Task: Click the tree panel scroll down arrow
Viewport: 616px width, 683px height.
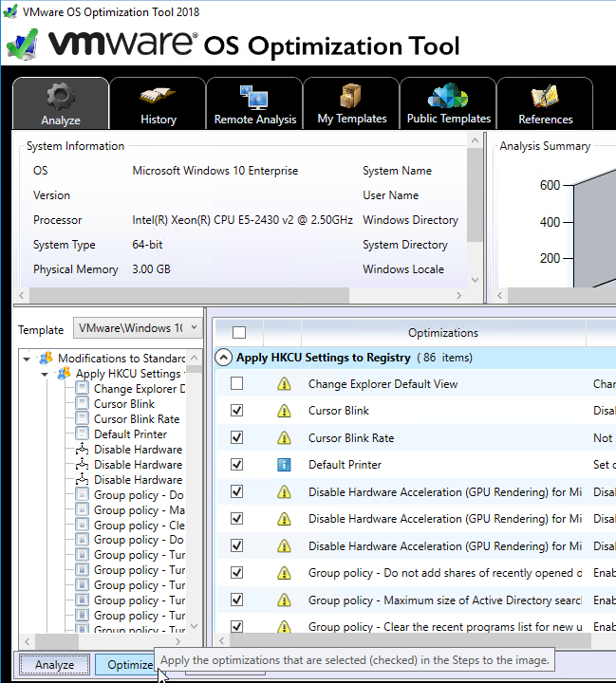Action: coord(194,626)
